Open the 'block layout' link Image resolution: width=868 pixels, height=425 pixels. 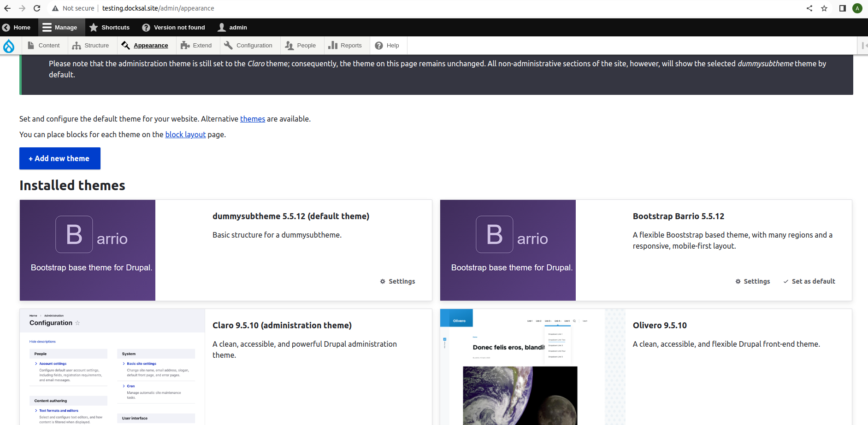click(x=185, y=134)
